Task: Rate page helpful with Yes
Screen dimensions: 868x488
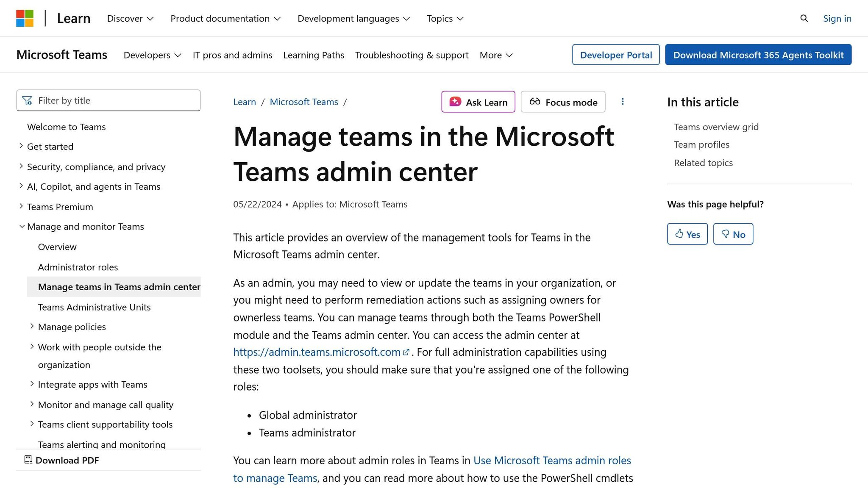Action: coord(687,234)
